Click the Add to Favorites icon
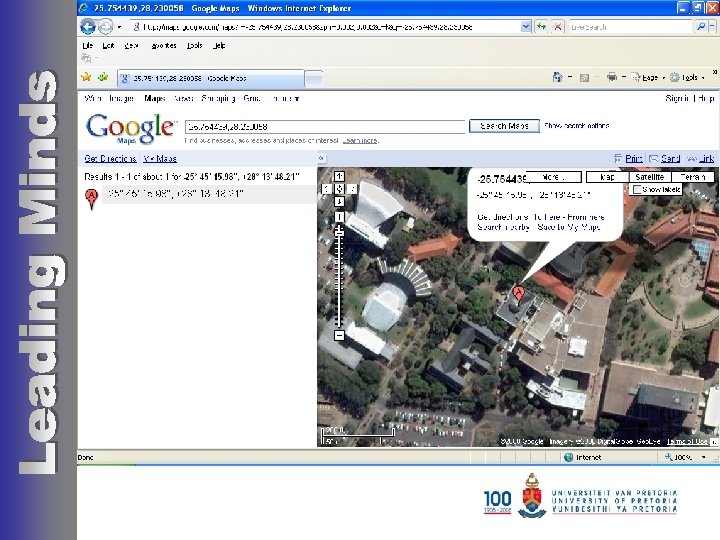Screen dimensions: 720x540 point(103,77)
